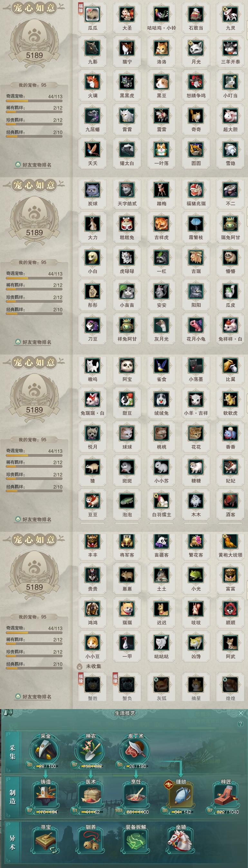Click the help question mark button
This screenshot has height=868, width=248.
click(x=240, y=724)
